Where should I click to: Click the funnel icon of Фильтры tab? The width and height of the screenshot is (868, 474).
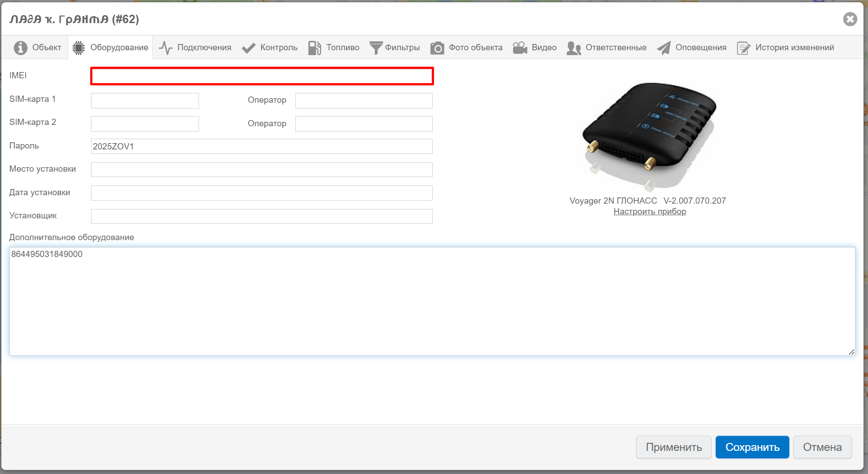376,48
